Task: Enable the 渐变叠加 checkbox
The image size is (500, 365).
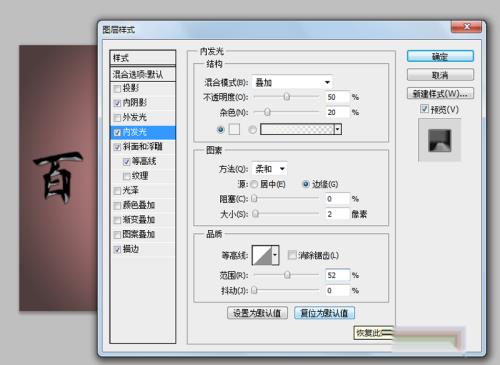Action: coord(117,220)
